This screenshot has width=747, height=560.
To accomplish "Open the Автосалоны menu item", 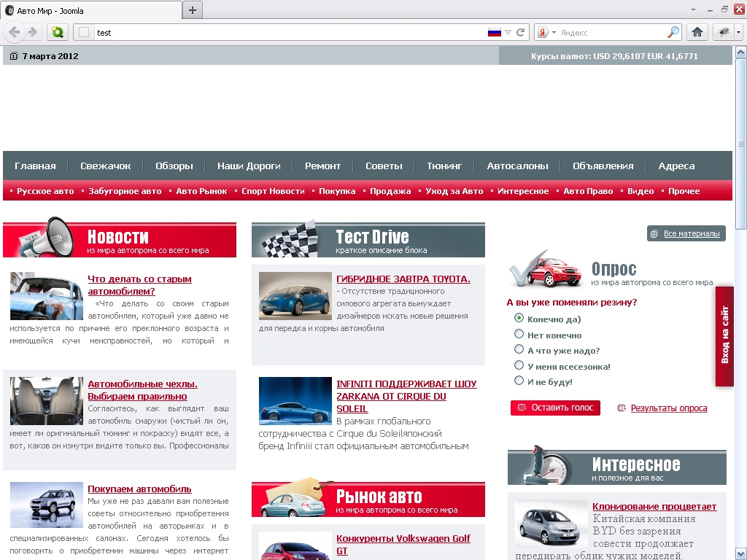I will tap(517, 166).
